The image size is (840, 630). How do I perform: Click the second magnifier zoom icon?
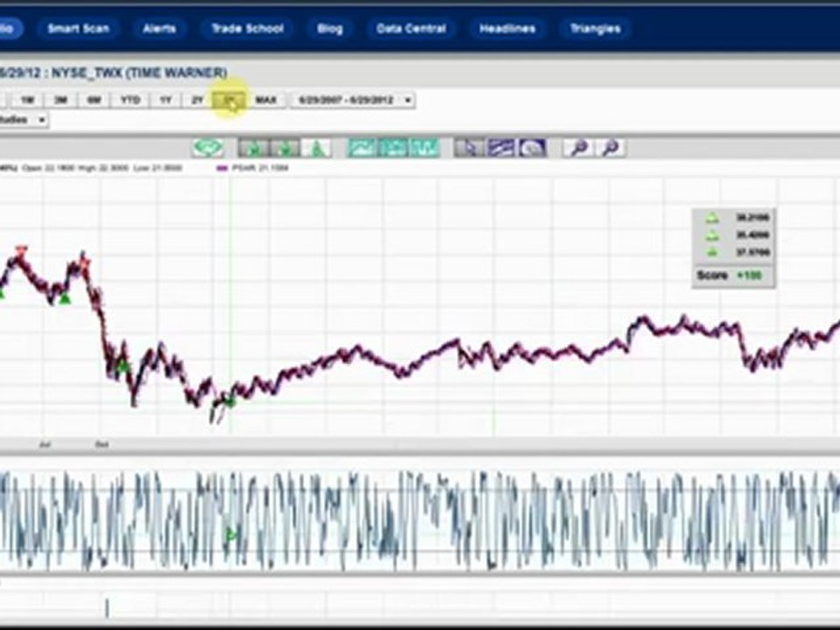point(610,148)
